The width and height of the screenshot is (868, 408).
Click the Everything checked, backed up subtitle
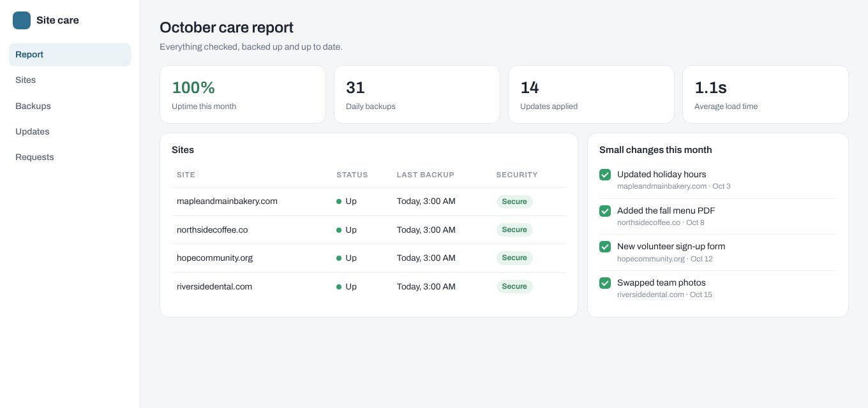tap(251, 47)
